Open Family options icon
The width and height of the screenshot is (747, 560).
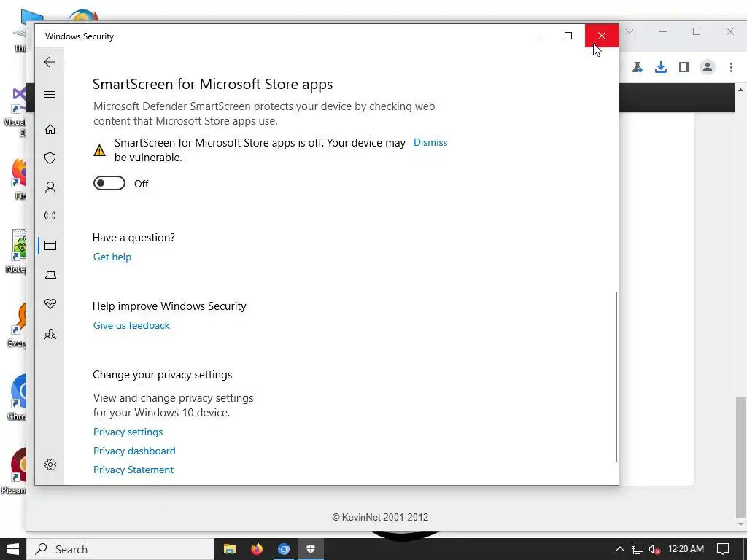tap(50, 334)
